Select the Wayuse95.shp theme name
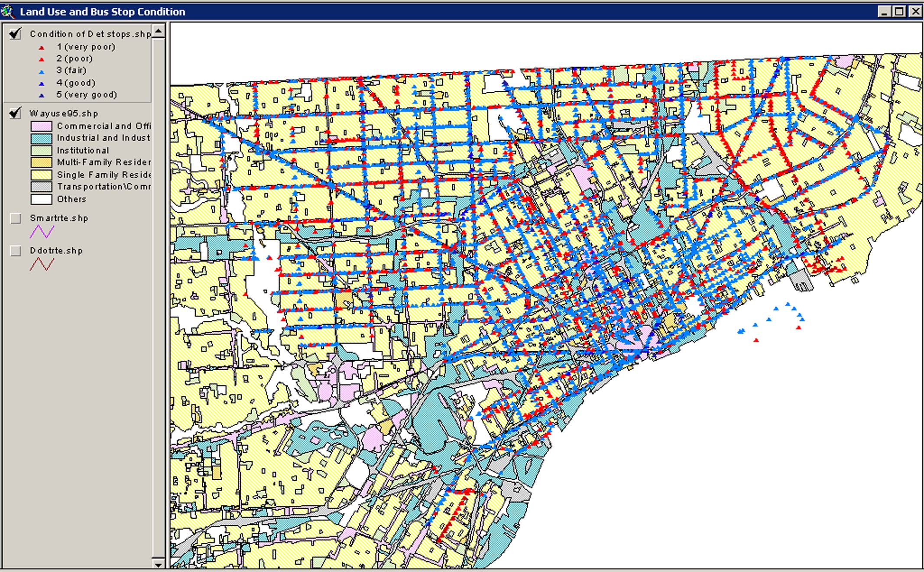Viewport: 924px width, 572px height. point(64,113)
